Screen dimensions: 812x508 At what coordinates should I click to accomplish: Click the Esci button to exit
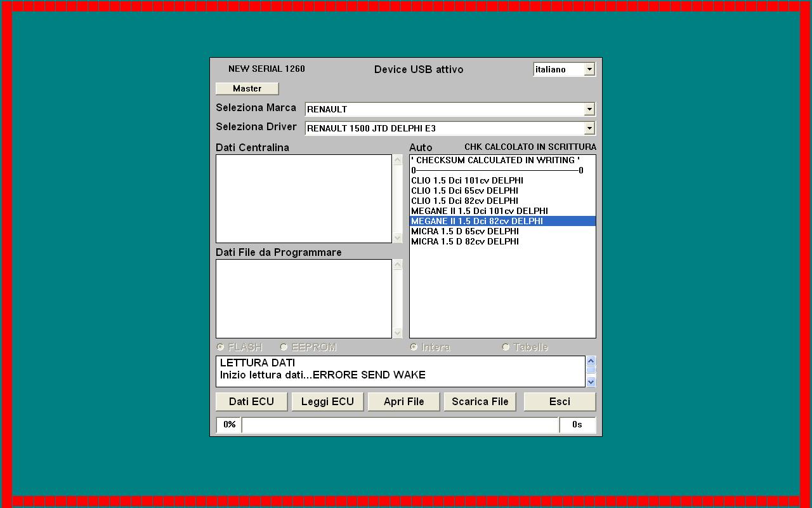[560, 401]
